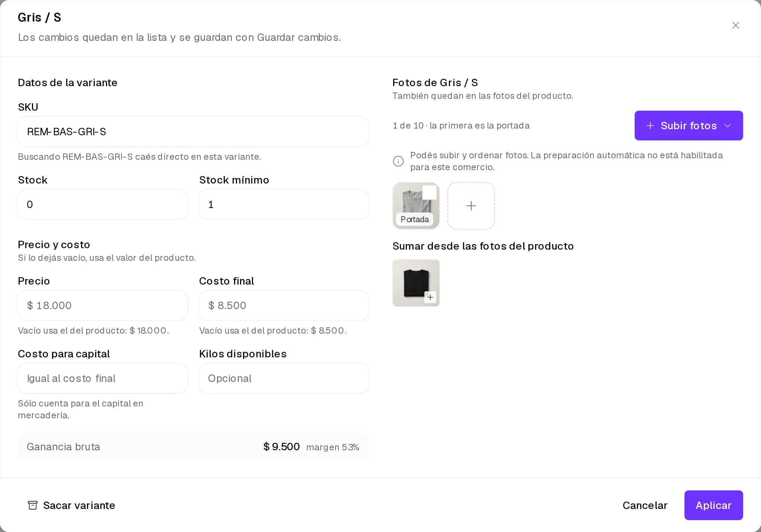
Task: Click the black shirt product photo thumbnail
Action: point(416,283)
